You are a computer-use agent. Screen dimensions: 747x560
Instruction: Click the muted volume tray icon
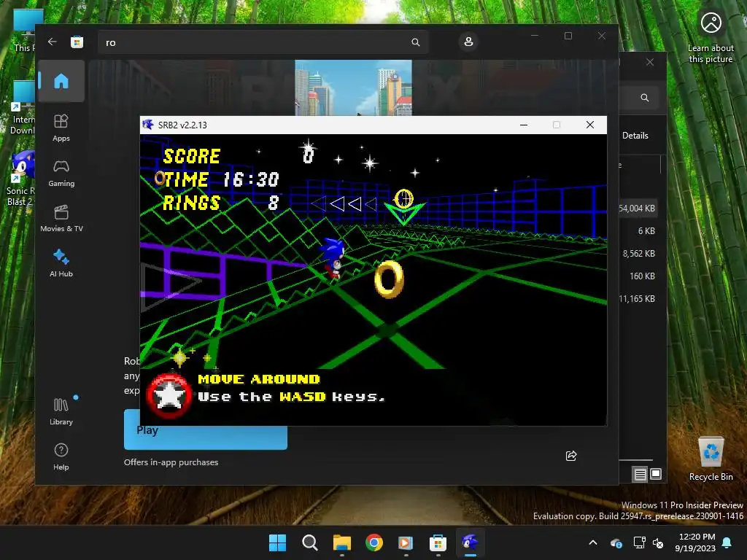(658, 542)
